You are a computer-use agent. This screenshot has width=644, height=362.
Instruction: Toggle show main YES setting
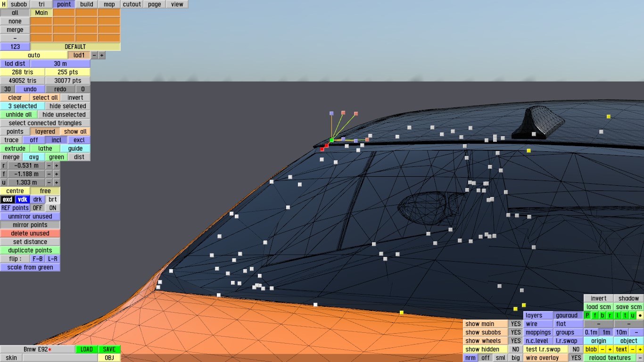[516, 324]
